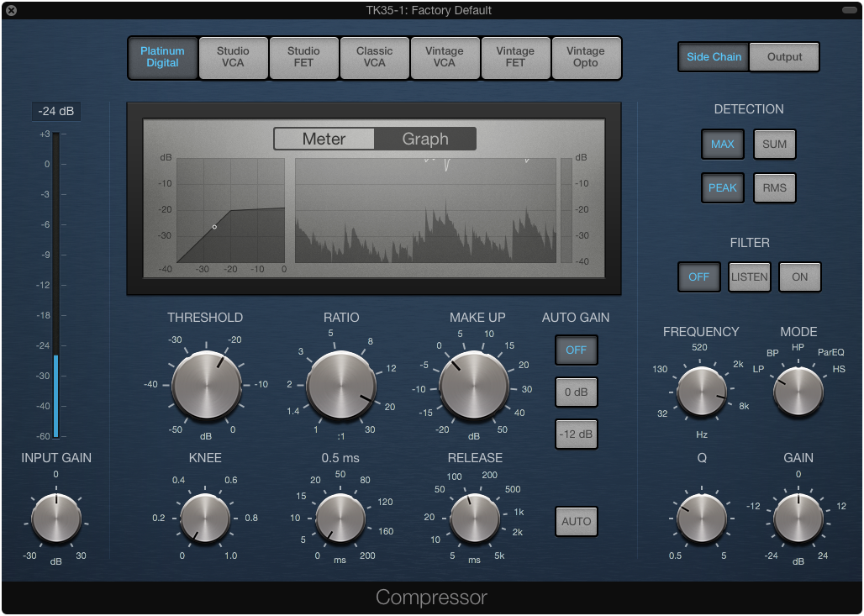864x616 pixels.
Task: Enable RMS detection mode
Action: pos(774,188)
